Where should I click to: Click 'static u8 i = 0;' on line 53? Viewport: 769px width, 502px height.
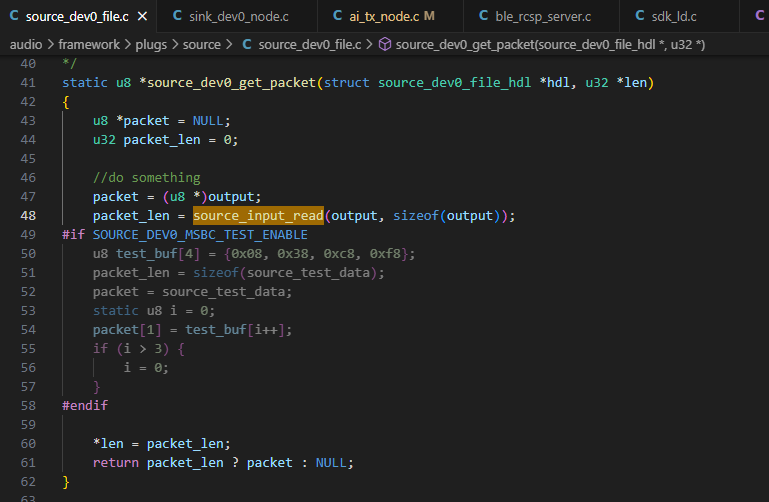click(x=154, y=311)
